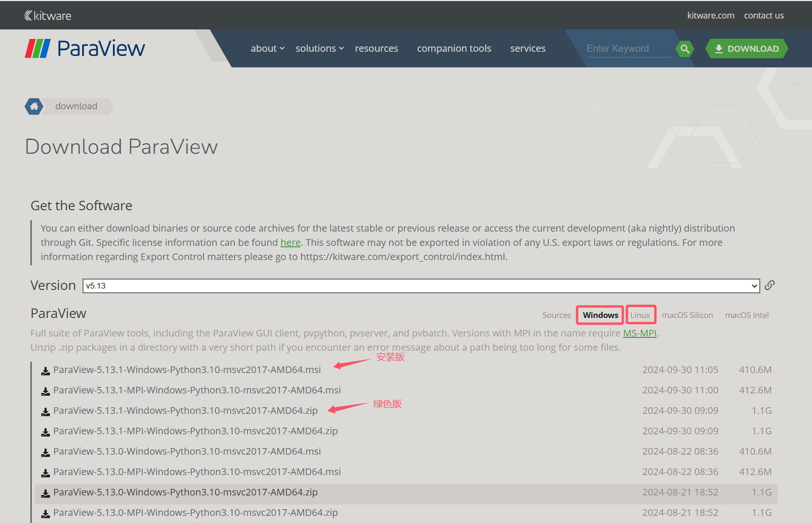Expand the about menu

[268, 48]
